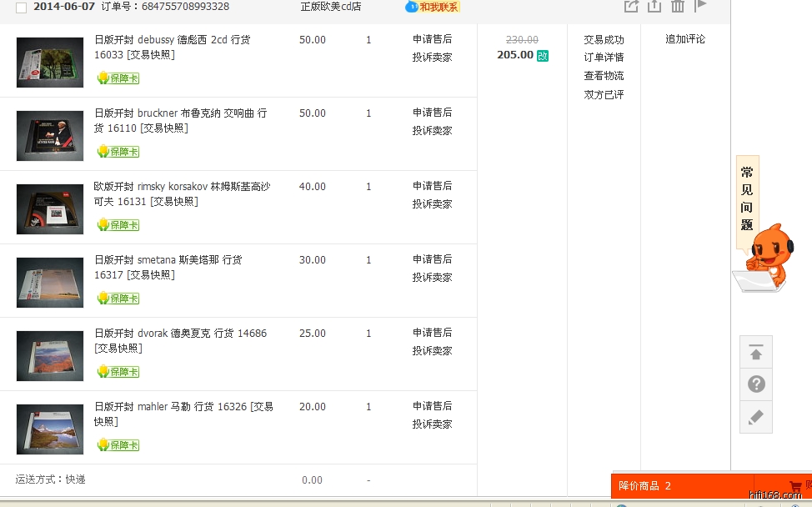Screen dimensions: 812x507
Task: Open help with question mark icon
Action: coord(756,384)
